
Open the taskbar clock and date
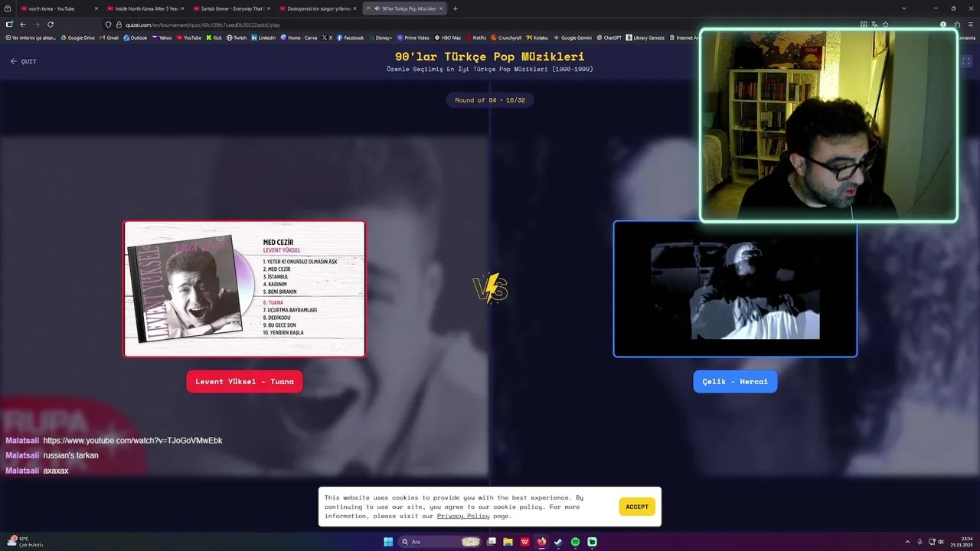[x=962, y=542]
